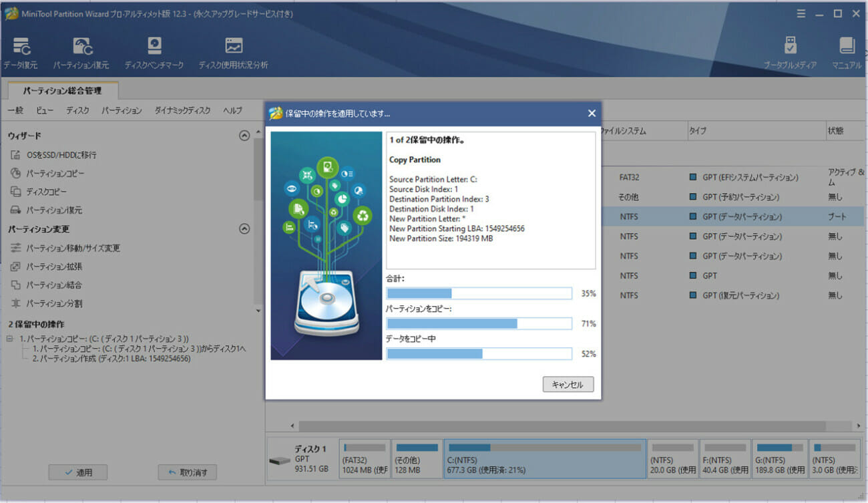Click the sidebar scroll down arrow

click(258, 310)
